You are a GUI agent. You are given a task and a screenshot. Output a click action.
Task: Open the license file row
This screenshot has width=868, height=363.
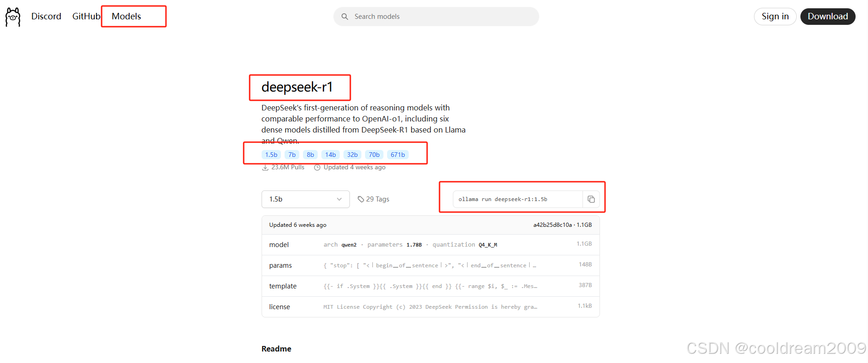click(x=430, y=307)
